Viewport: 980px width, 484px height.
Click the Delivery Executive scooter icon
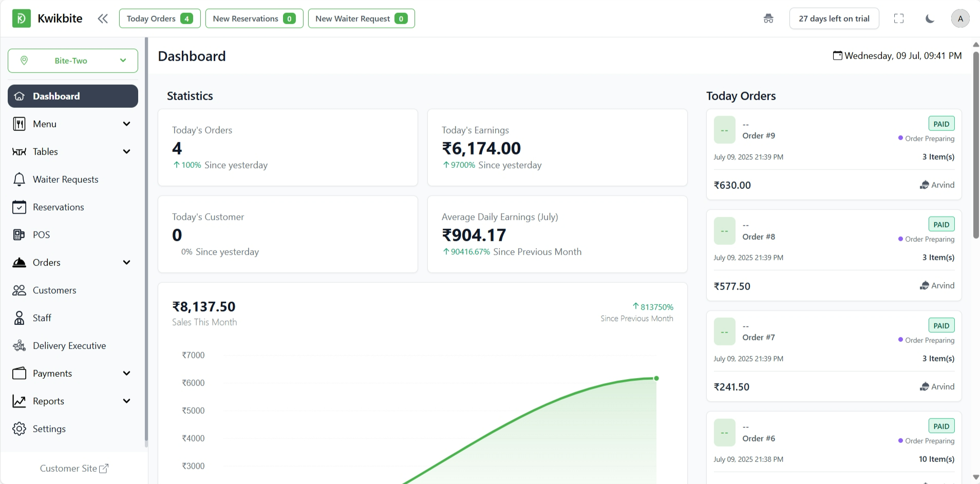pyautogui.click(x=19, y=345)
